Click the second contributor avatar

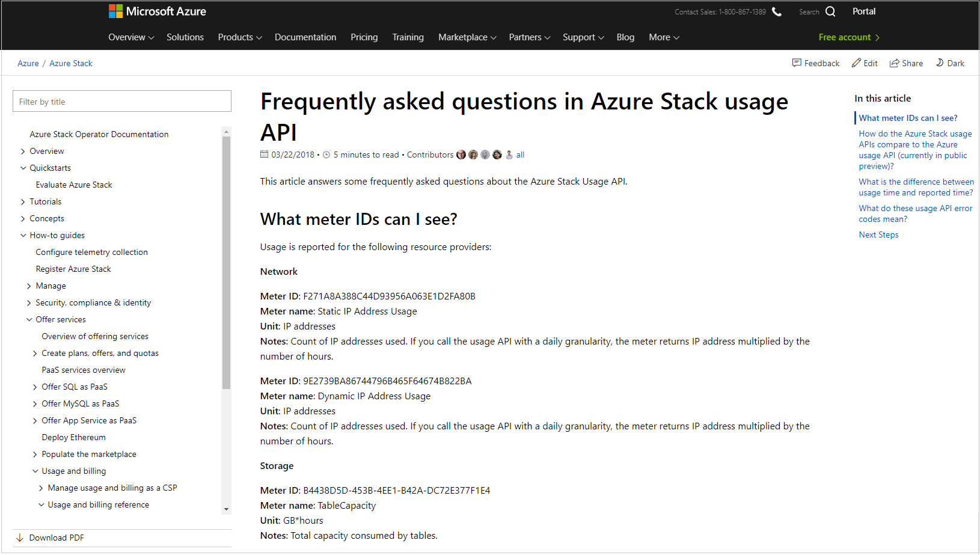click(x=473, y=155)
